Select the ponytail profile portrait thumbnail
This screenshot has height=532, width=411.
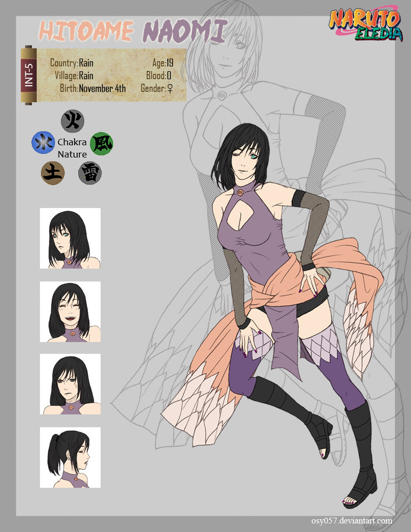tap(70, 458)
